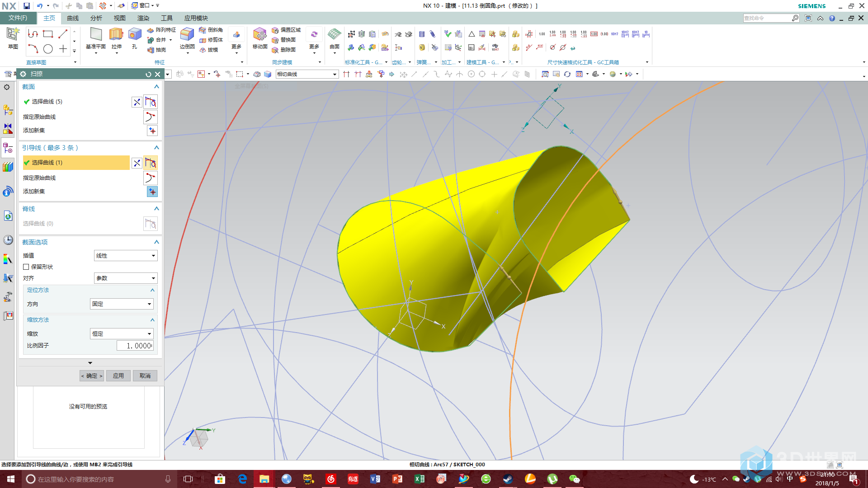Toggle the quadrant point snap icon

coord(482,74)
